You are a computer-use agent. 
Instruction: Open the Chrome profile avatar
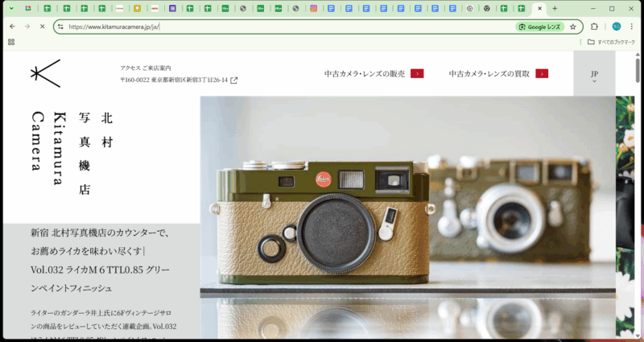[x=616, y=27]
